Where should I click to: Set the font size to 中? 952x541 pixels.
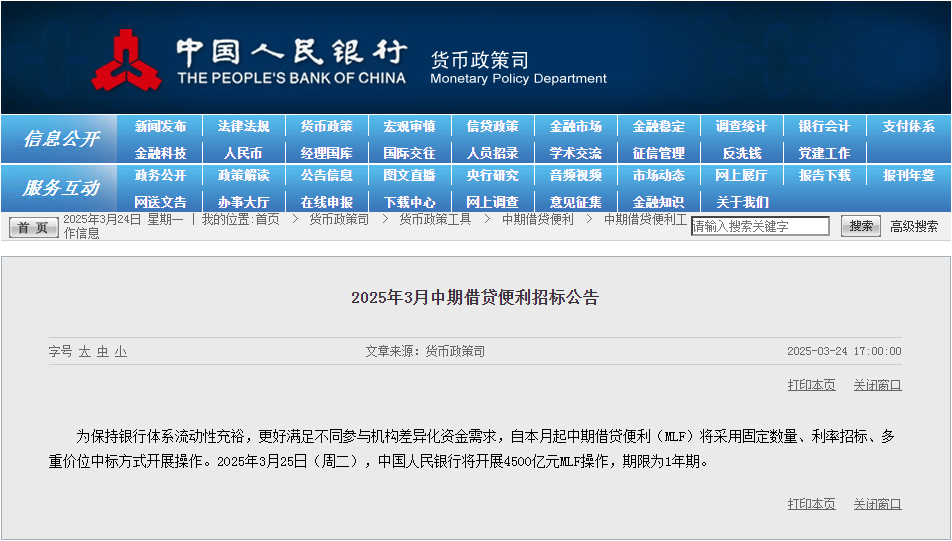(102, 352)
